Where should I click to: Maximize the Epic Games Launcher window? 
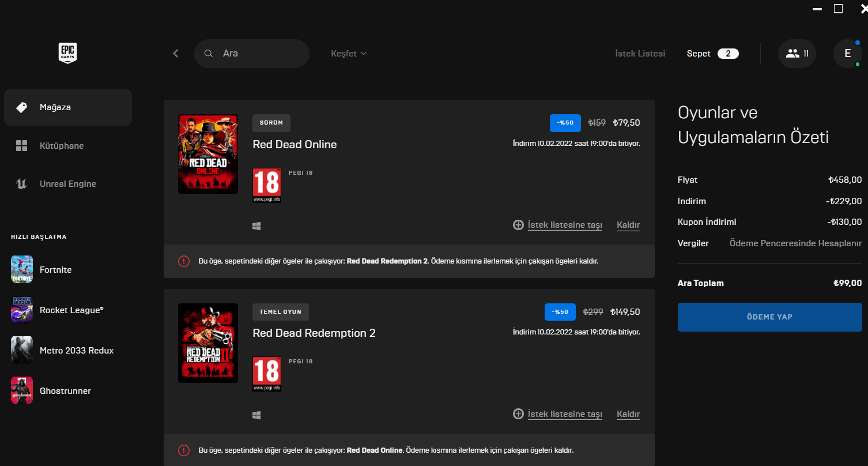(x=838, y=9)
